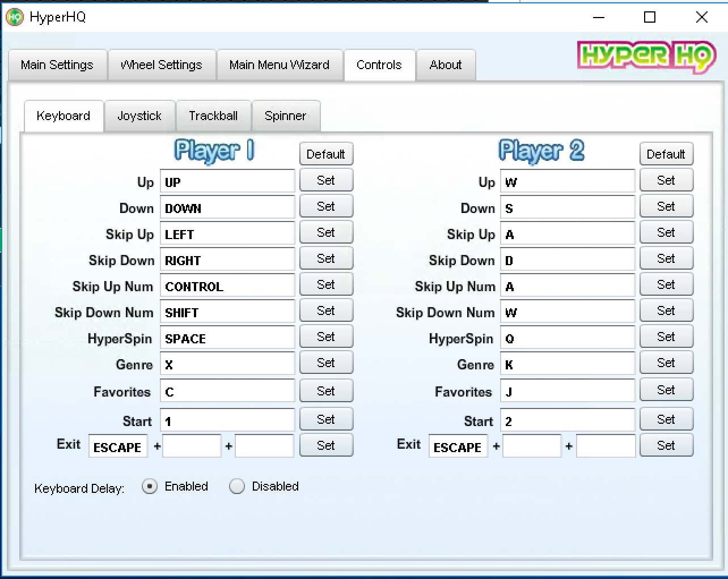Reset Player 1 keys with Default

tap(326, 154)
